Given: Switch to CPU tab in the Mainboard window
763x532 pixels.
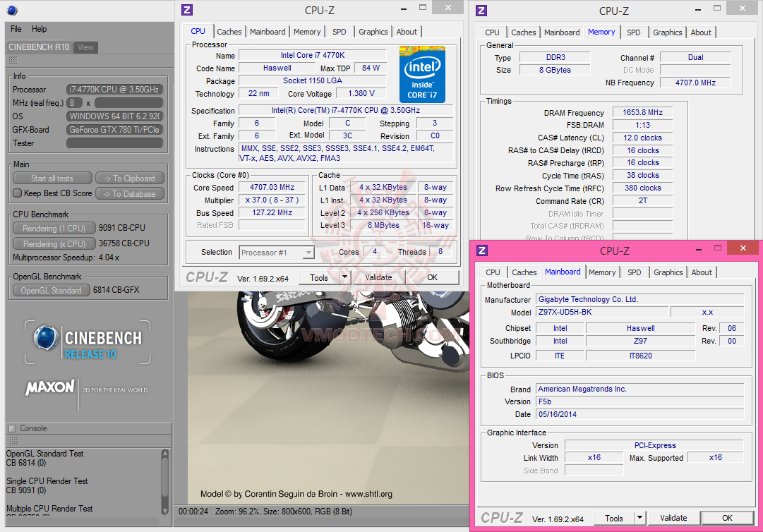Looking at the screenshot, I should (x=493, y=272).
